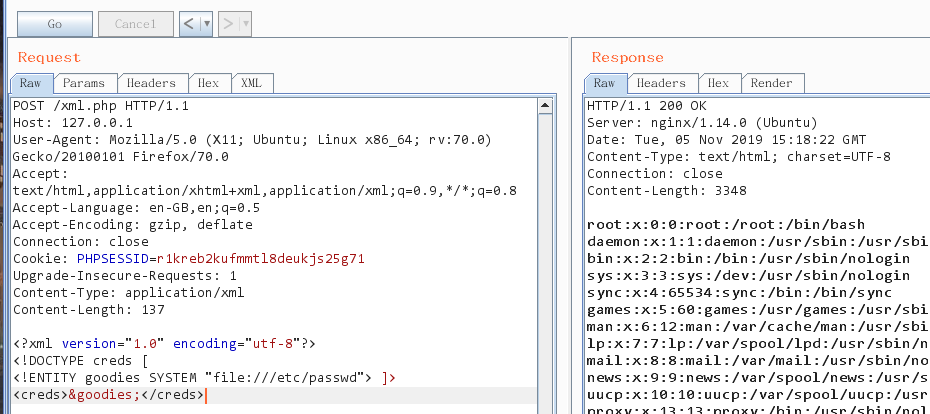Click the POST /xml.php HTTP/1.1 line
Image resolution: width=930 pixels, height=414 pixels.
[x=101, y=107]
